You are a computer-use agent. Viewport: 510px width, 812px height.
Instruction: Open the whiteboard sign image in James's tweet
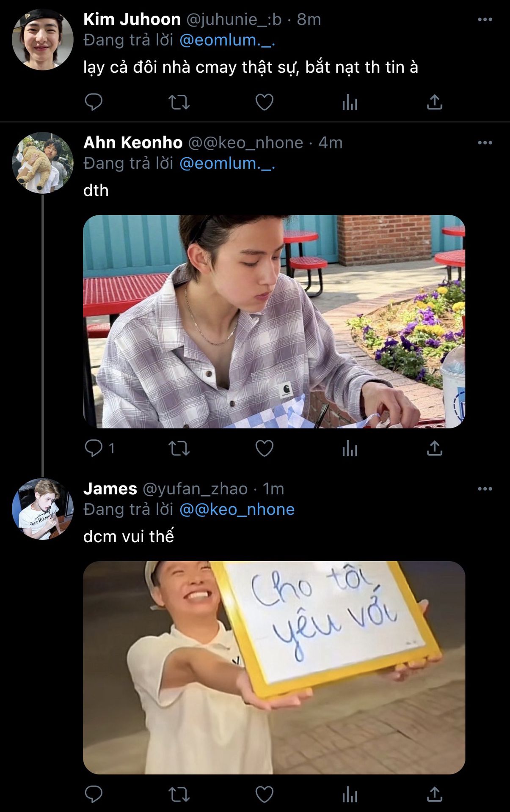pos(274,667)
